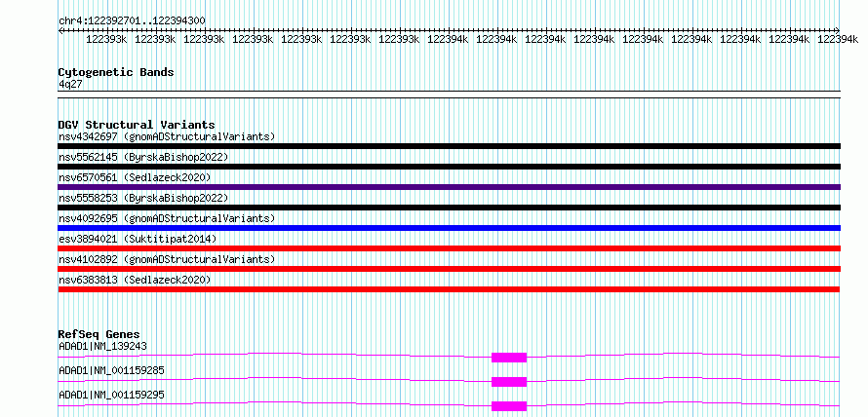This screenshot has height=417, width=868.
Task: Click the red bar under nsv6383813
Action: tap(449, 289)
